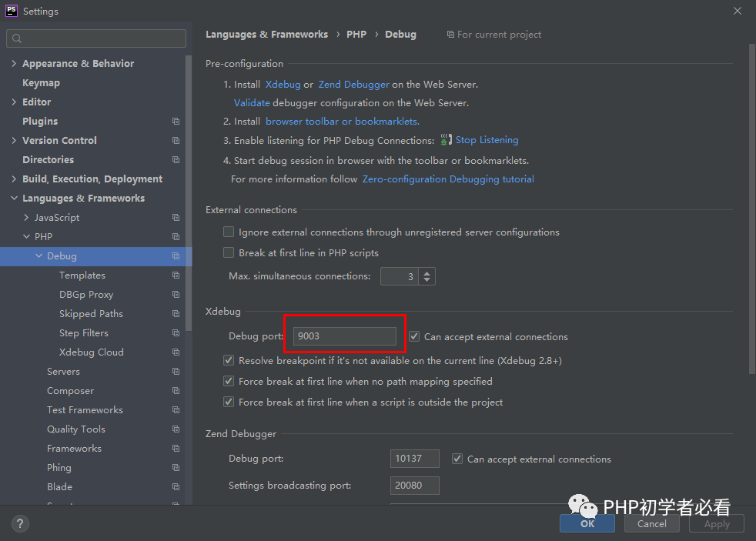Click the settings search box
This screenshot has width=756, height=541.
coord(96,38)
